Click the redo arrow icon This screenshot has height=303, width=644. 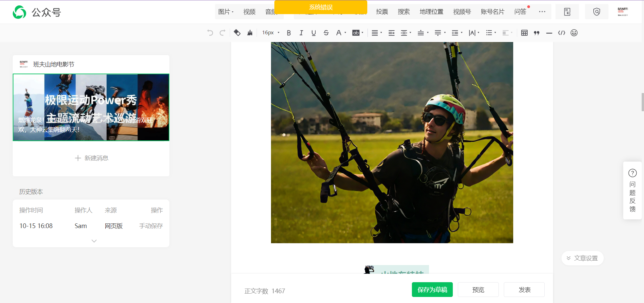point(222,33)
